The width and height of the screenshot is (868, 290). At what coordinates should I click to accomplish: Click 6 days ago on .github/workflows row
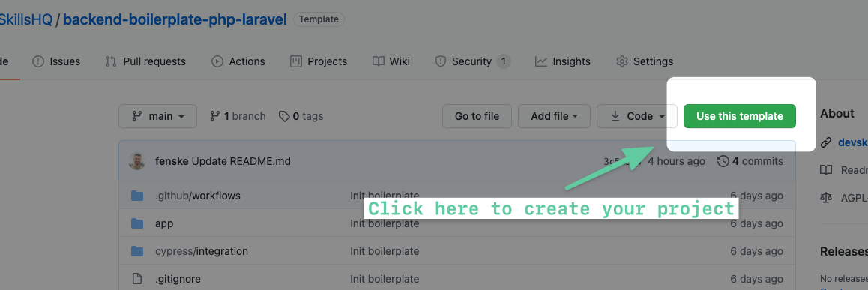click(757, 196)
